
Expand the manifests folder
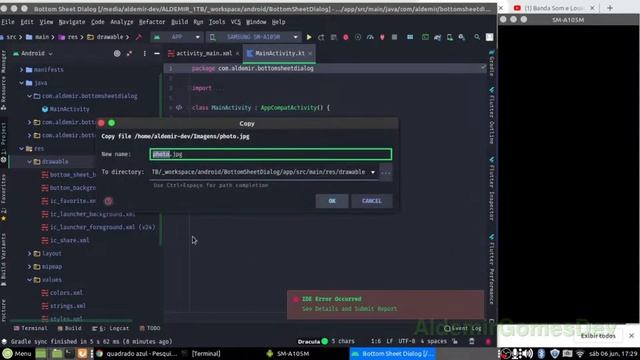pos(22,70)
